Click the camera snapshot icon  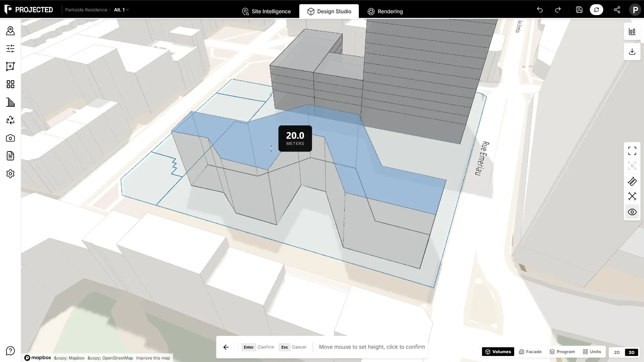pos(10,138)
